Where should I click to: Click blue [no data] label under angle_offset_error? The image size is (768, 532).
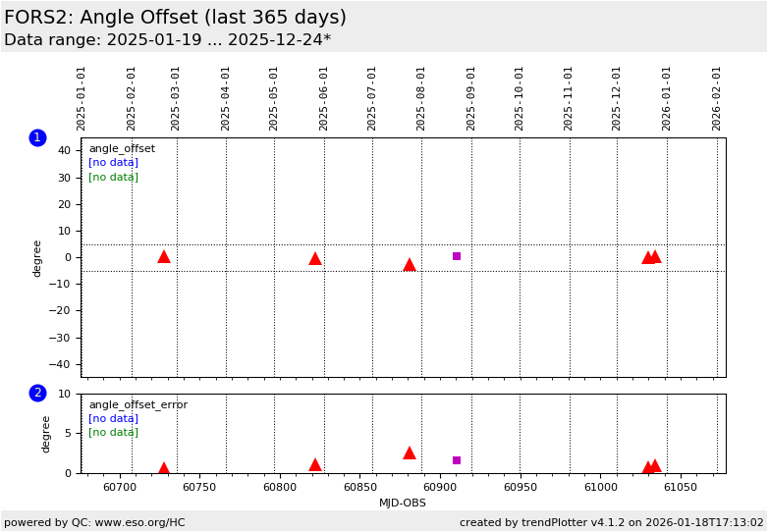[x=113, y=419]
